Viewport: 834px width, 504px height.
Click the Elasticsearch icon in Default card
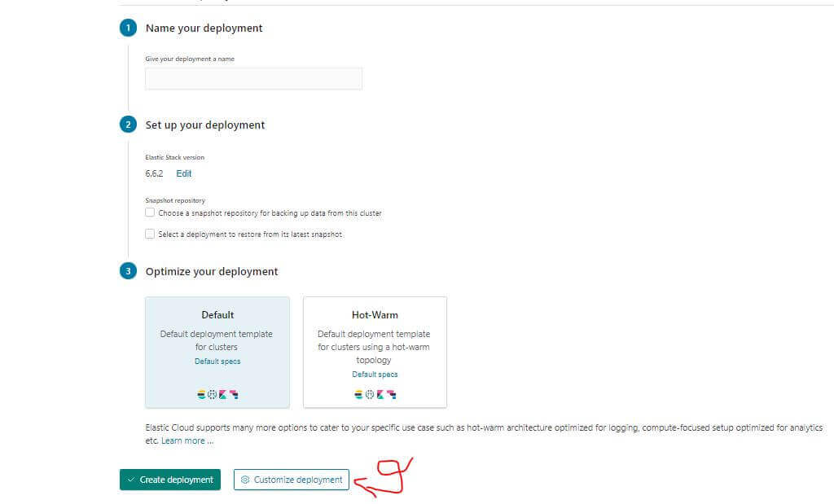[x=201, y=395]
